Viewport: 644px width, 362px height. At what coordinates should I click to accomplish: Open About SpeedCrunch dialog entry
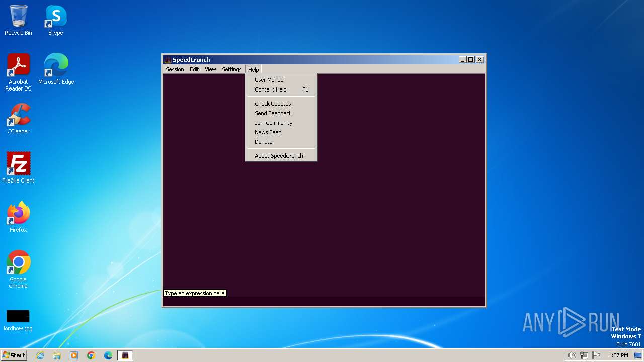[x=281, y=156]
